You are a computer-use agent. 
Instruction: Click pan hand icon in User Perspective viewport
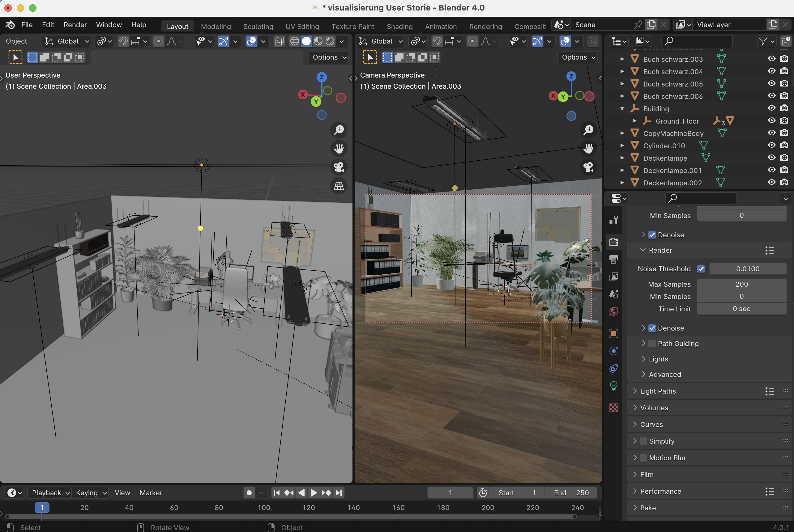(x=339, y=149)
